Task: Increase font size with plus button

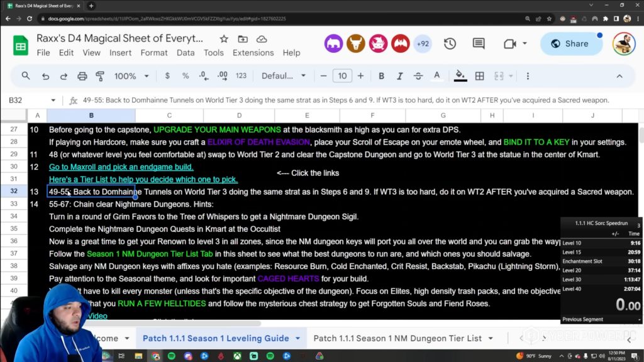Action: [x=360, y=76]
